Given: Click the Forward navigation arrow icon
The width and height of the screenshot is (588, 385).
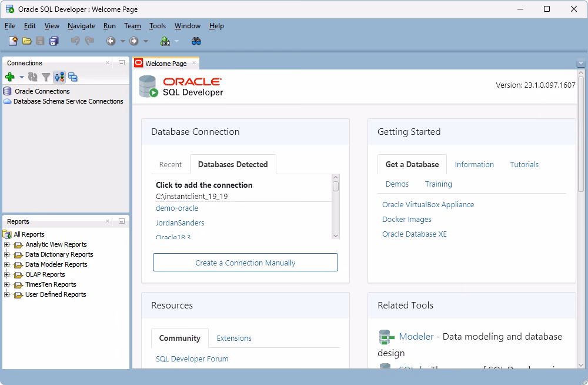Looking at the screenshot, I should pos(134,41).
